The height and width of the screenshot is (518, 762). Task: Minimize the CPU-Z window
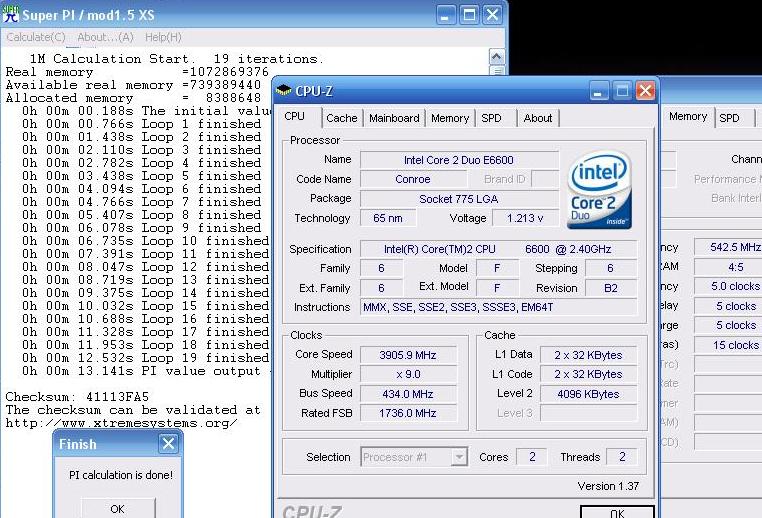click(599, 91)
